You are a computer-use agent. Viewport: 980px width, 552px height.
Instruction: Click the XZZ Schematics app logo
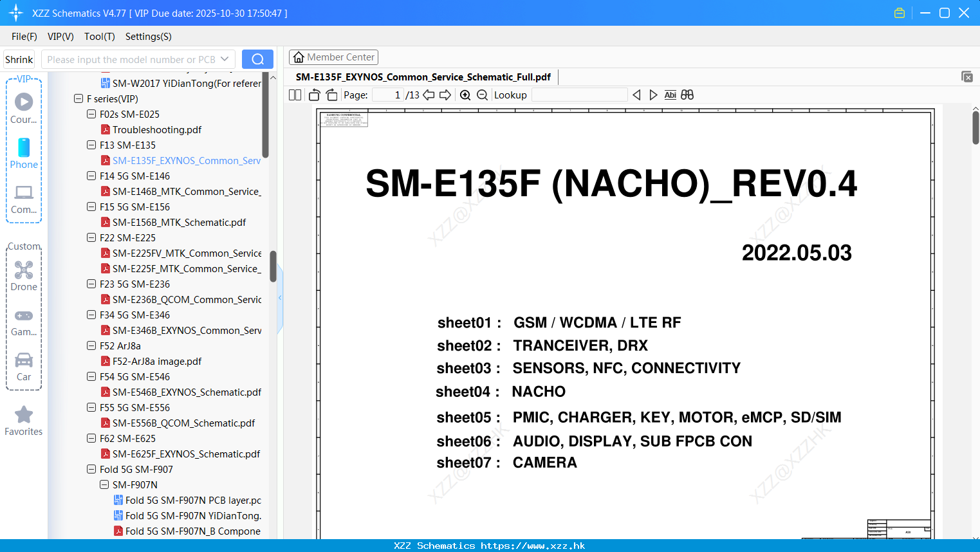tap(16, 13)
